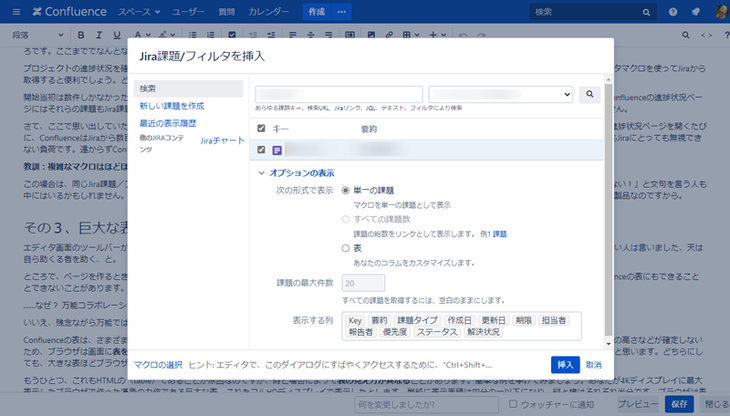
Task: Click the issue type icon in result row
Action: pyautogui.click(x=277, y=150)
